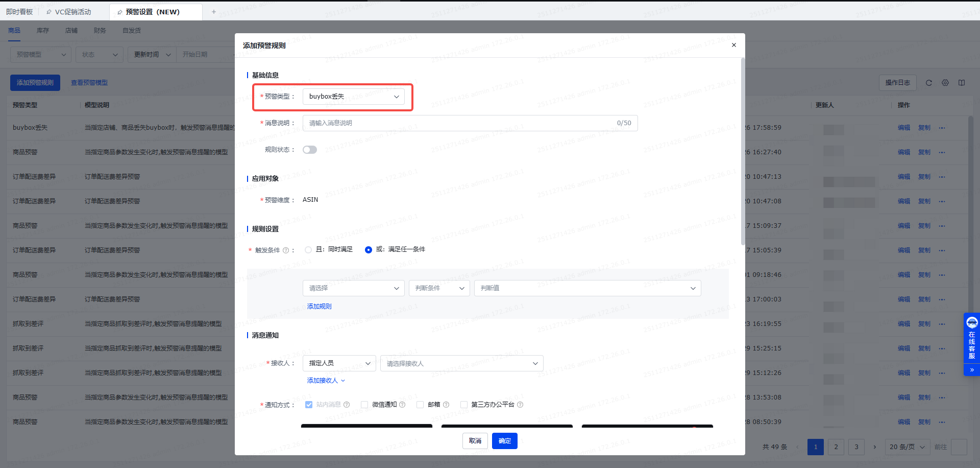Click the help icon next to 第三方办公平台
The width and height of the screenshot is (980, 468).
point(520,405)
